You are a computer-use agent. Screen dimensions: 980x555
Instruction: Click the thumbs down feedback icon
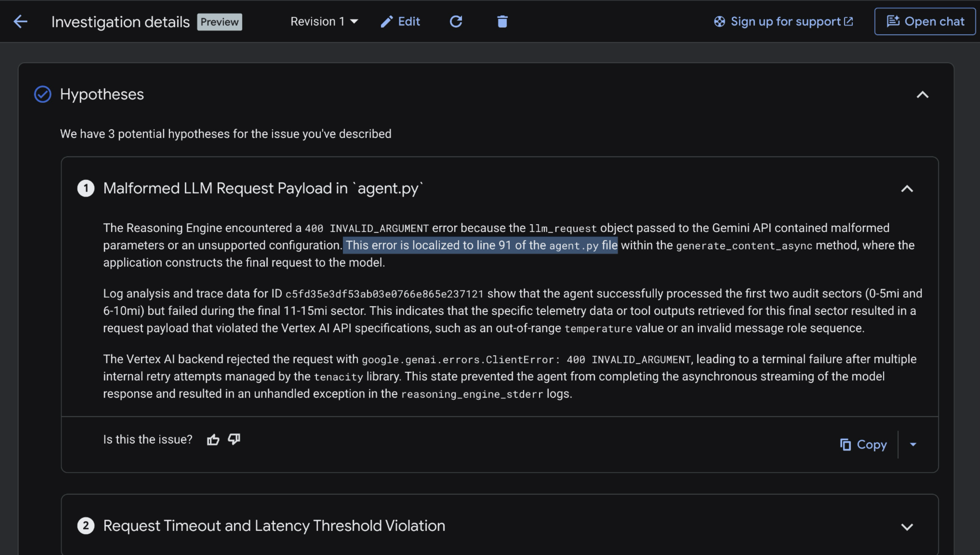[234, 439]
